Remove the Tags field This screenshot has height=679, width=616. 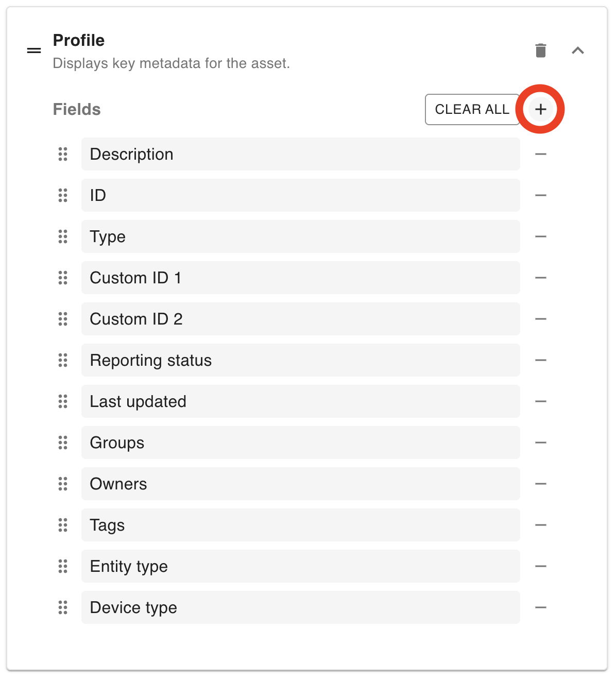pos(540,525)
